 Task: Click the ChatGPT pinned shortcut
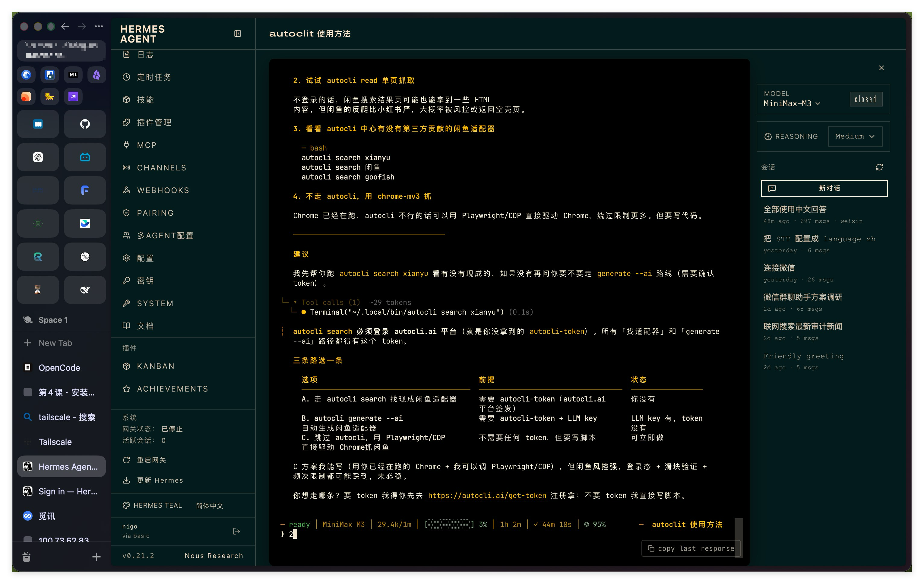click(38, 157)
